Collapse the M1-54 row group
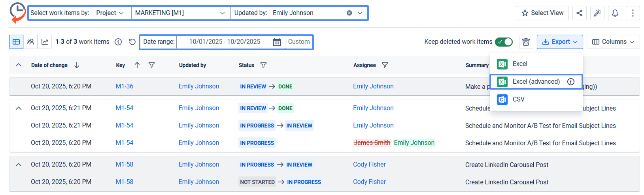The image size is (644, 195). [19, 108]
